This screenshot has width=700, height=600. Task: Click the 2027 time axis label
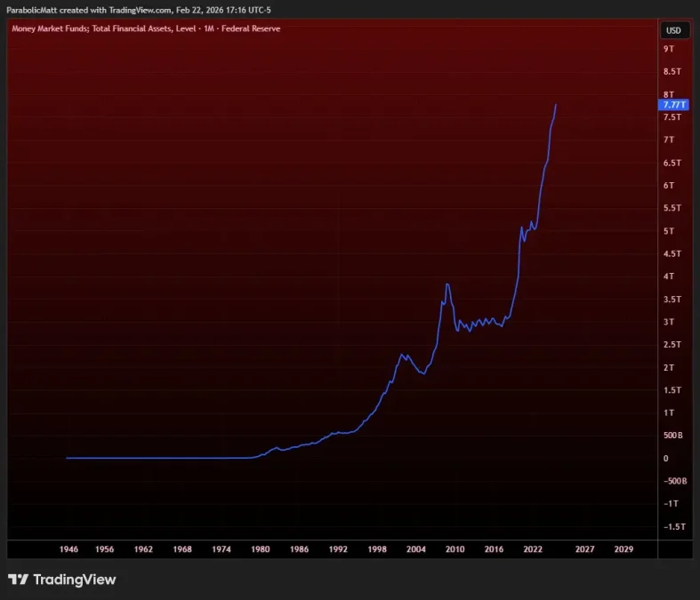pos(583,550)
